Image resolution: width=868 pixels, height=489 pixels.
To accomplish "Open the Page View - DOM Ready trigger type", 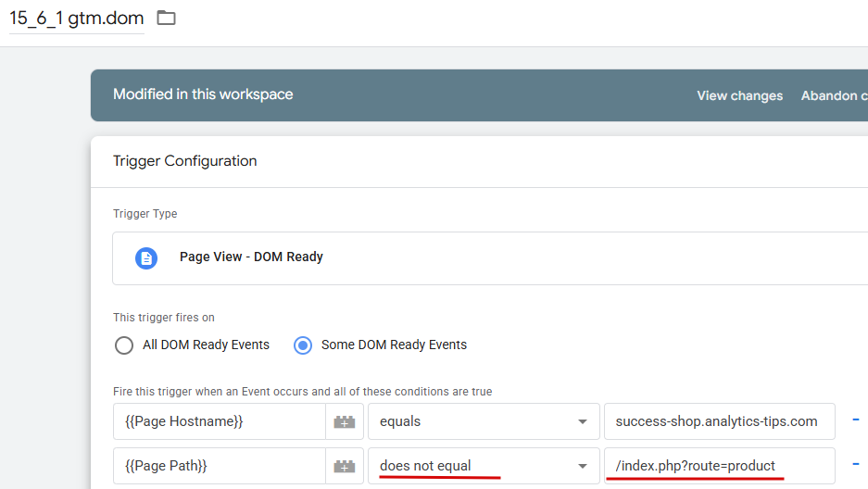I will [490, 258].
